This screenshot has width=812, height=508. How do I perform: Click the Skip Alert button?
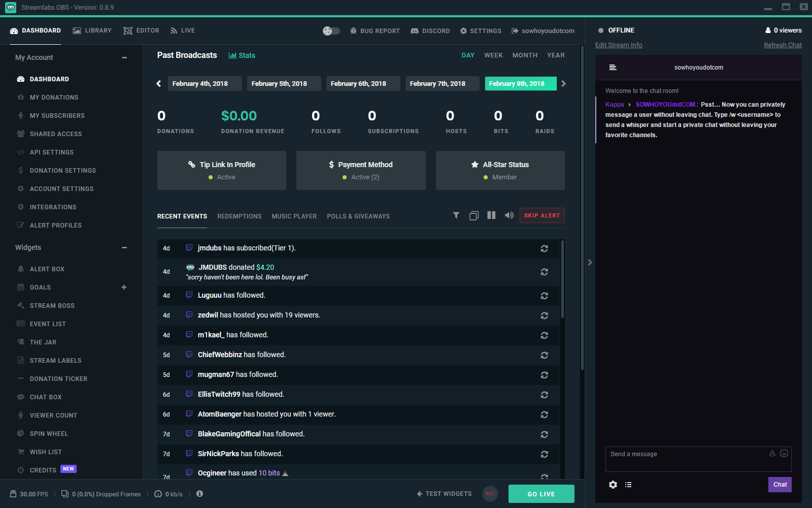pos(542,215)
